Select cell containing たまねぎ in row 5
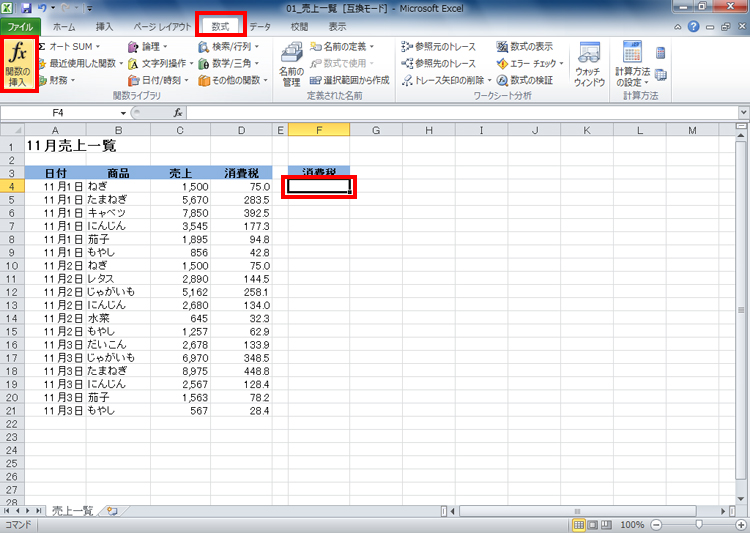750x533 pixels. 118,200
